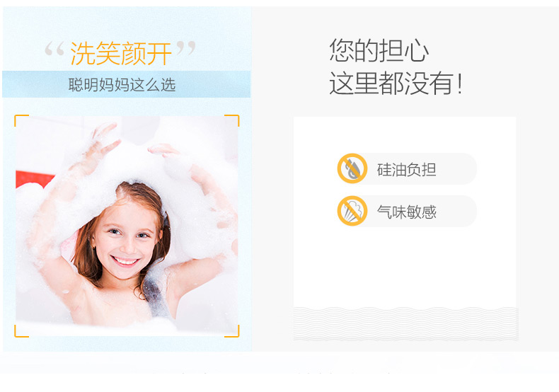Select the 硅油负担 label text
Screen dimensions: 559x392
tap(406, 170)
